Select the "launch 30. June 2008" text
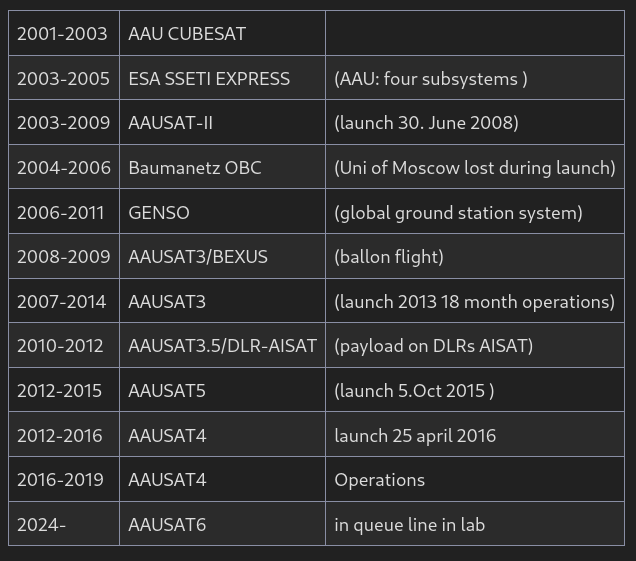This screenshot has height=561, width=636. tap(426, 123)
